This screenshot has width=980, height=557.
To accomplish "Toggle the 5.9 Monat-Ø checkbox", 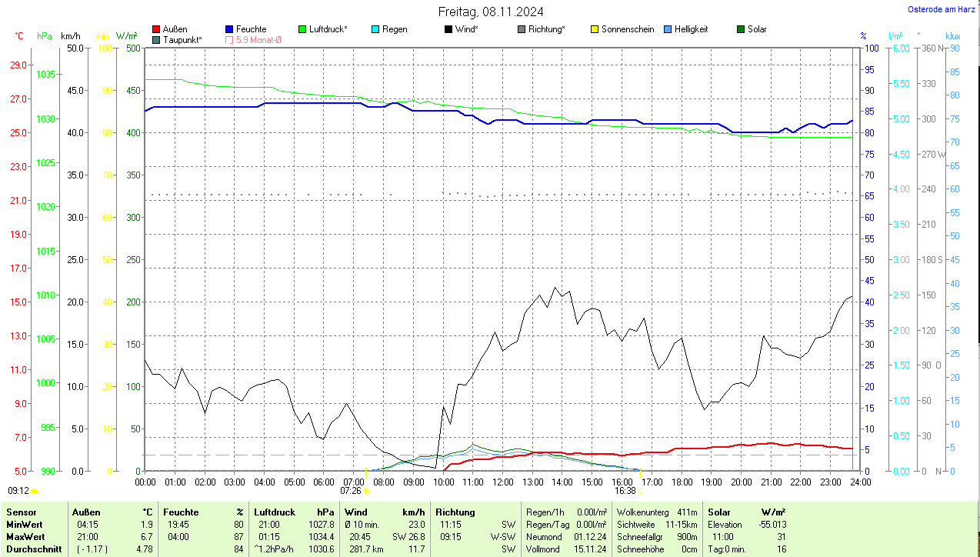I will click(x=229, y=39).
